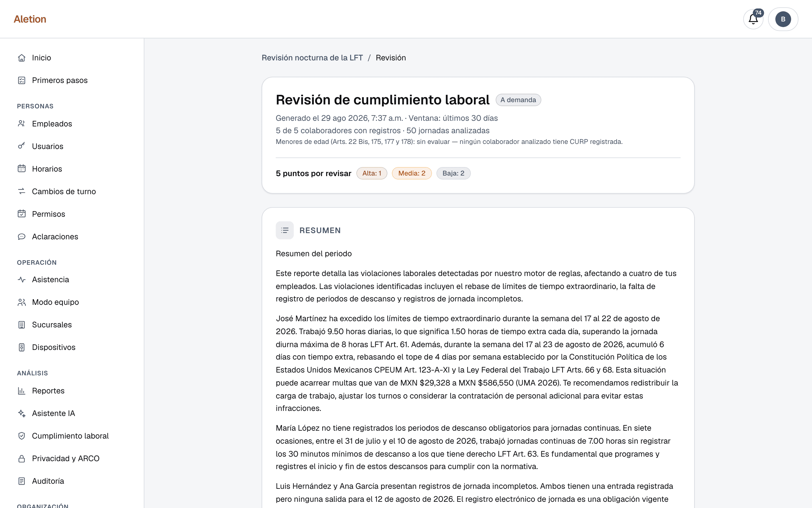Viewport: 812px width, 508px height.
Task: Click the Modo equipo group icon
Action: 22,302
